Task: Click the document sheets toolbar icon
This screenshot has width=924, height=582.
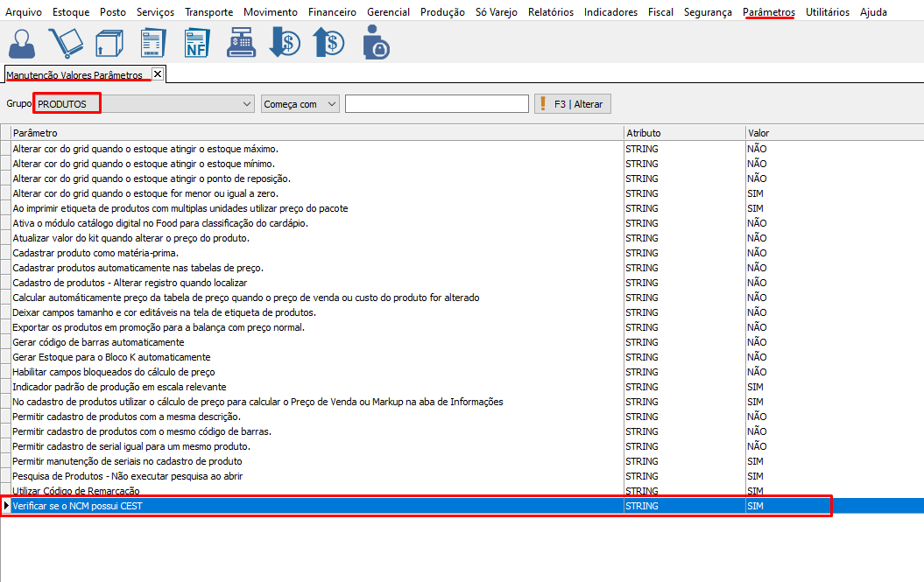Action: coord(153,43)
